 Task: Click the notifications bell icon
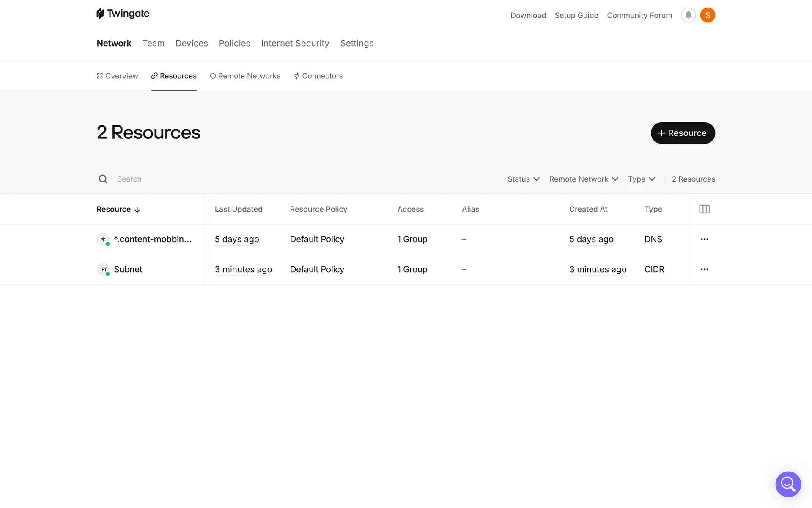688,15
